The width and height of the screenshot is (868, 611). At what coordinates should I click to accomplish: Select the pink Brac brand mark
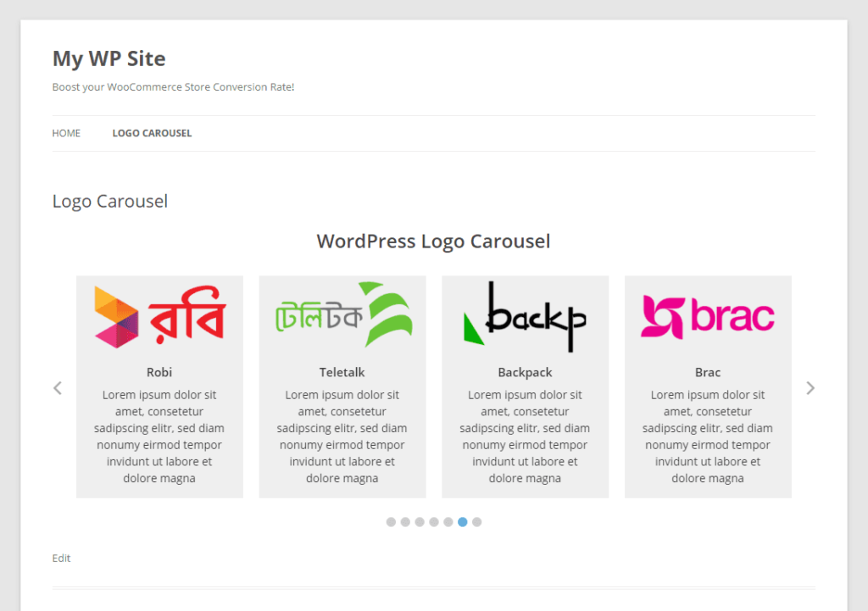(x=661, y=314)
